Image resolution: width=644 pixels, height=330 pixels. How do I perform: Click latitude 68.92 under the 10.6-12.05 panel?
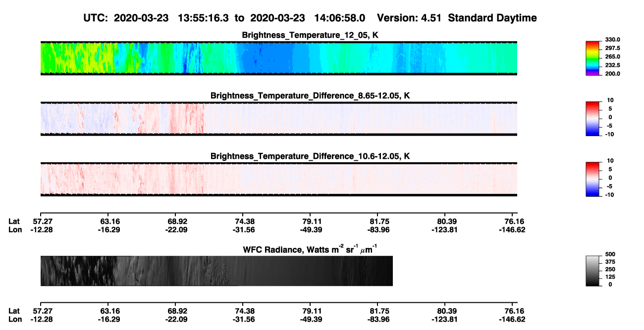point(178,221)
